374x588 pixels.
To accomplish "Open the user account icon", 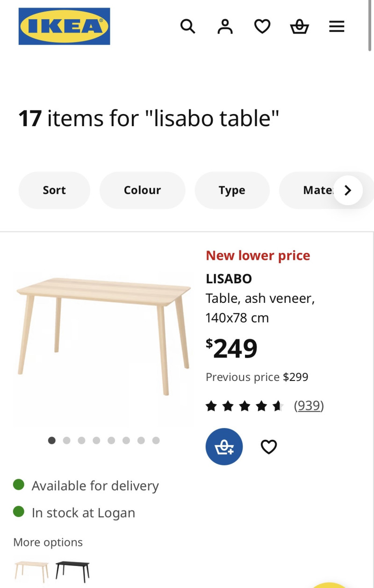I will 225,26.
